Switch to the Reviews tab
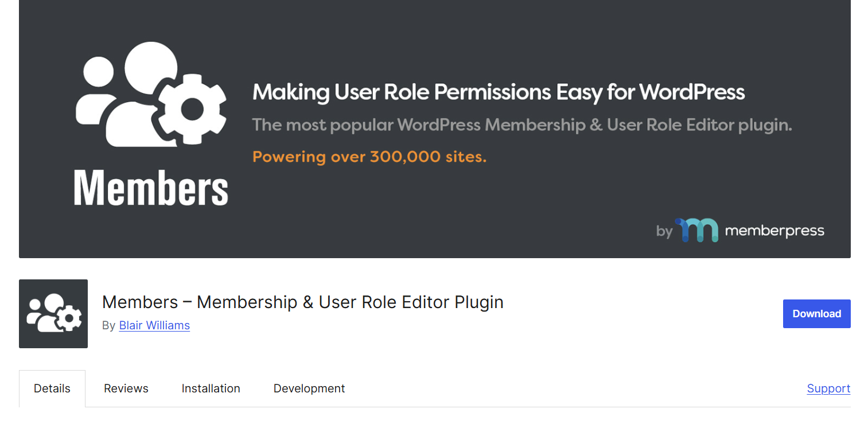868x436 pixels. point(126,388)
